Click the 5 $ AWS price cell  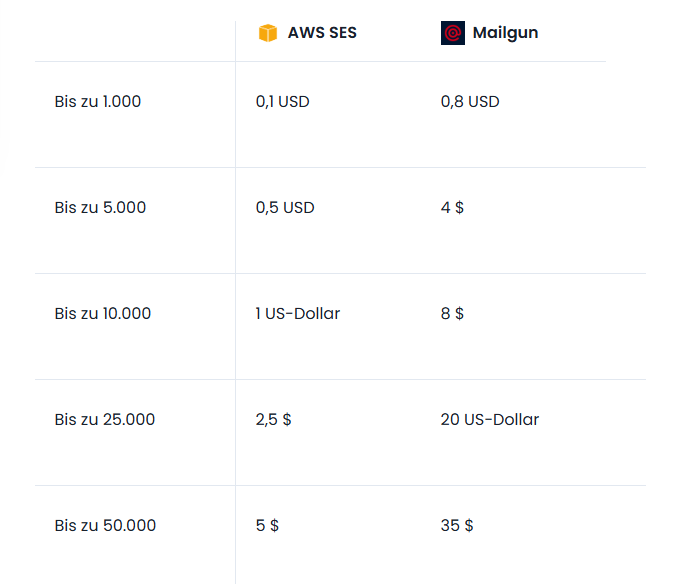pyautogui.click(x=267, y=526)
